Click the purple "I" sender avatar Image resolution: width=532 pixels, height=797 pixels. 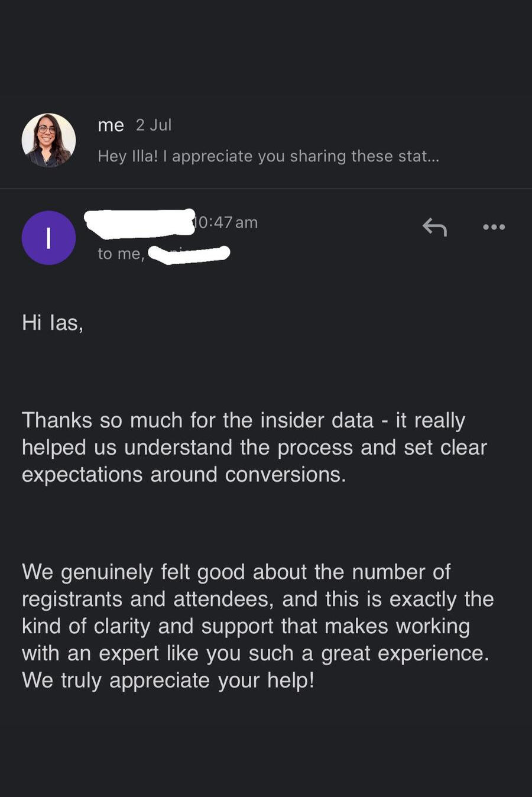click(x=48, y=238)
